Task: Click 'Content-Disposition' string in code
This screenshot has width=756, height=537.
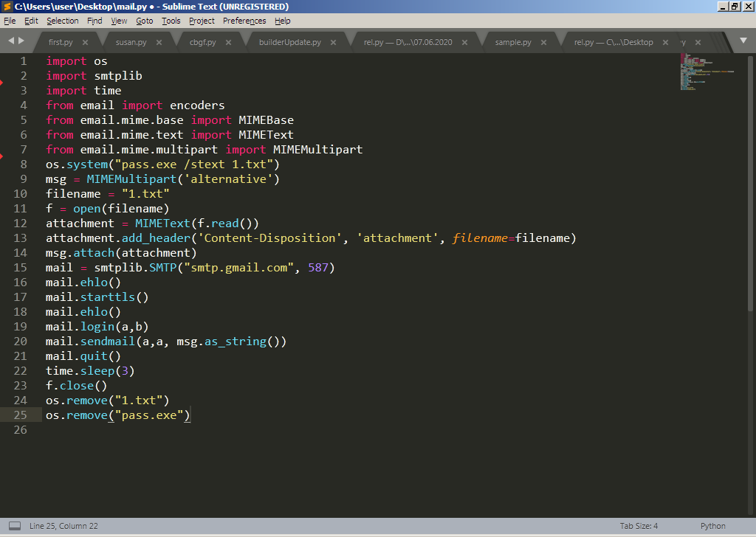Action: [270, 238]
